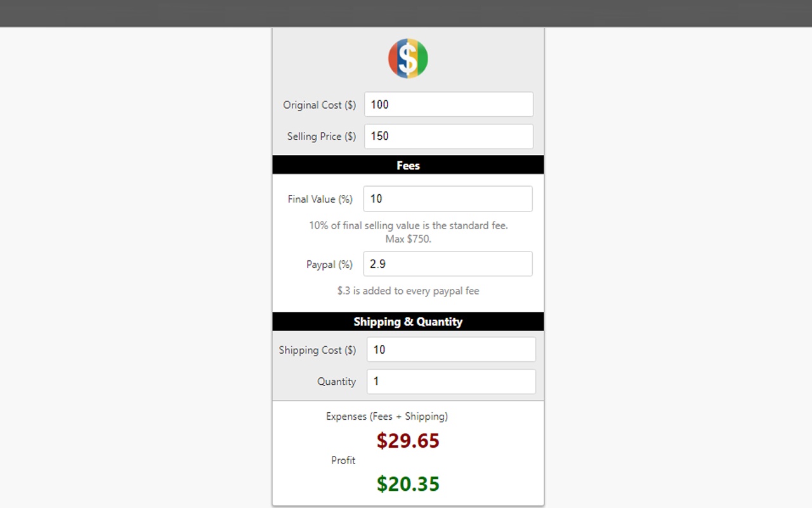Select the Selling Price input box

tap(449, 136)
